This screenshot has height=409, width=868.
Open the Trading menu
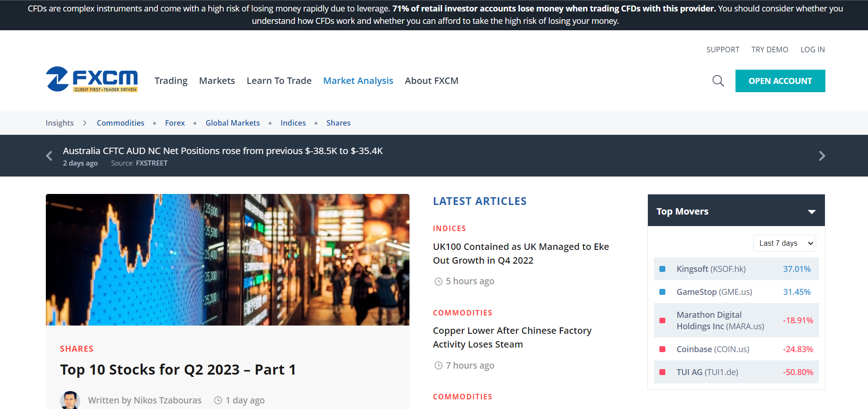point(171,81)
